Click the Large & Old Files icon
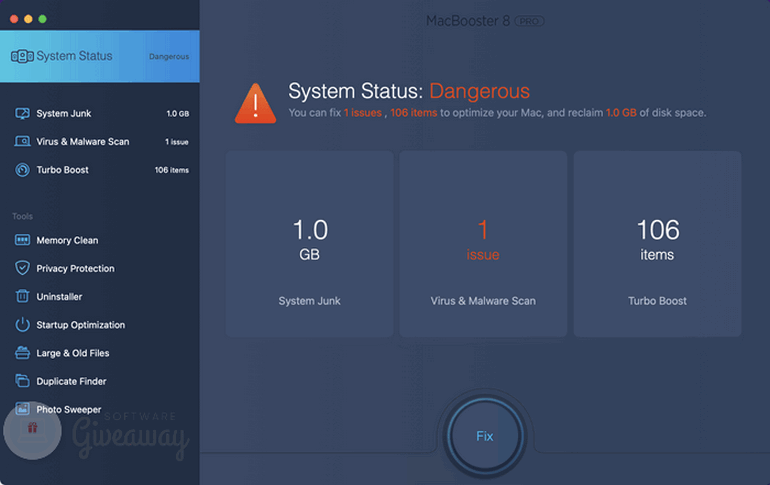This screenshot has width=770, height=485. tap(22, 352)
